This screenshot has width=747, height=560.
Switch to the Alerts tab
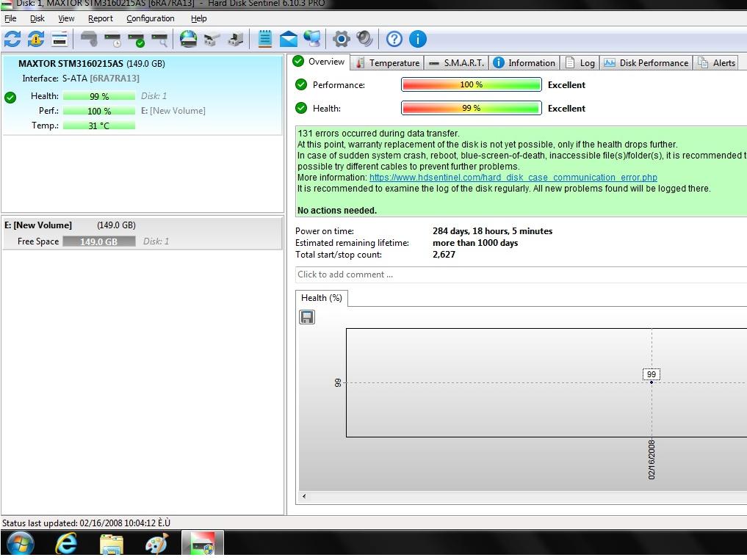pos(716,63)
